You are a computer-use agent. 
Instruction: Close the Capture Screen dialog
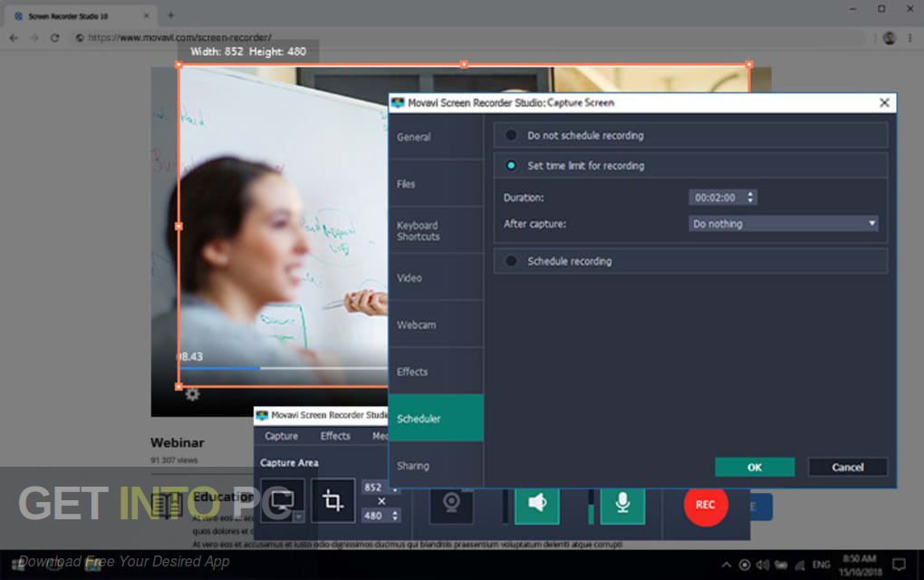[884, 102]
